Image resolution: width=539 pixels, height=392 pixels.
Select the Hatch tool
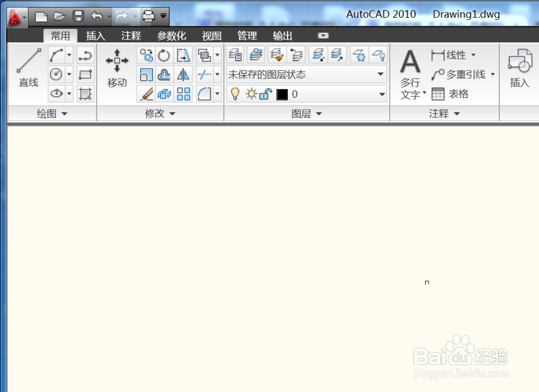coord(85,93)
